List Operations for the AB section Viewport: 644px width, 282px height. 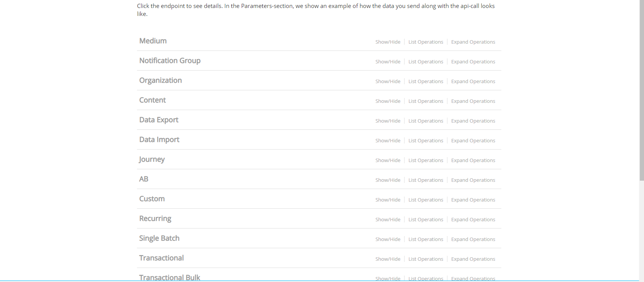point(425,180)
